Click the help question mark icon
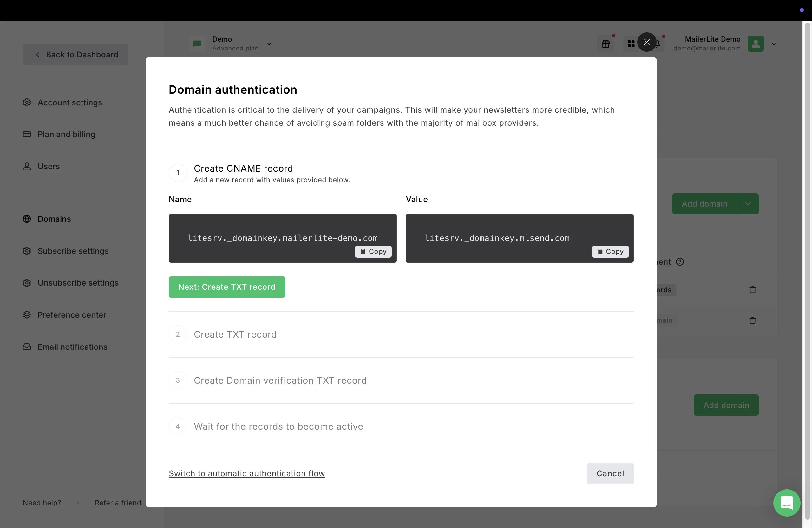The height and width of the screenshot is (528, 812). 680,262
